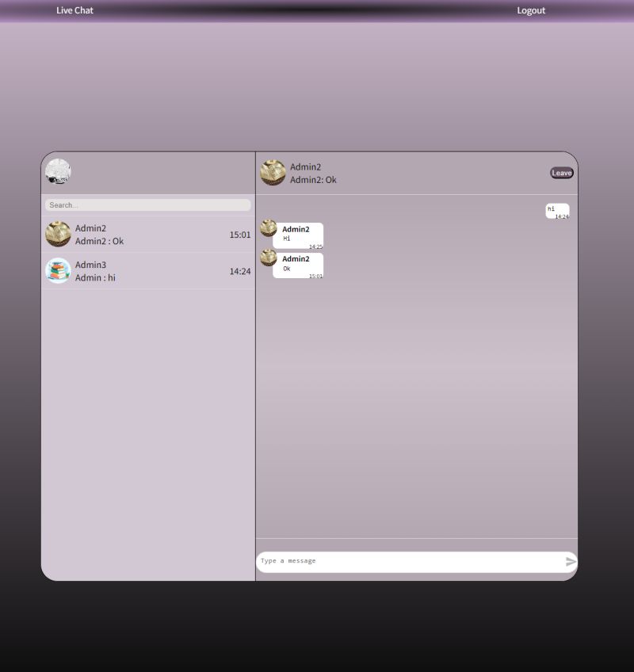Click the 14:24 timestamp next to Admin3
634x672 pixels.
coord(240,271)
